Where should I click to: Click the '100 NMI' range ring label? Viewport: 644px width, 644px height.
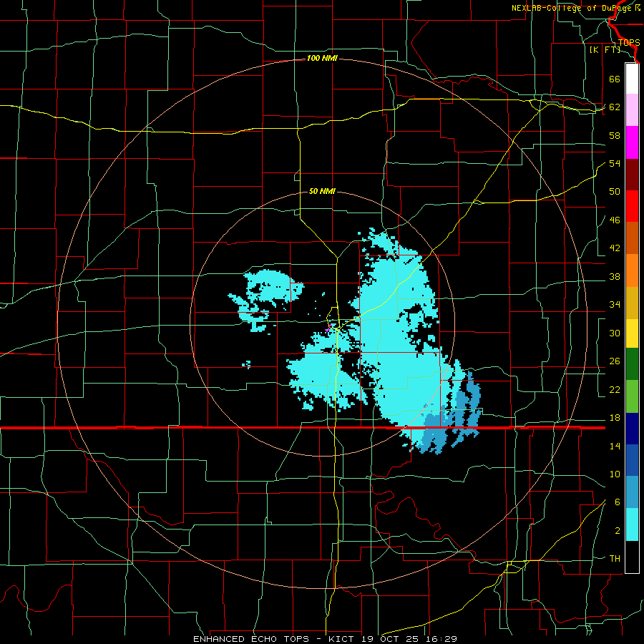click(x=322, y=59)
